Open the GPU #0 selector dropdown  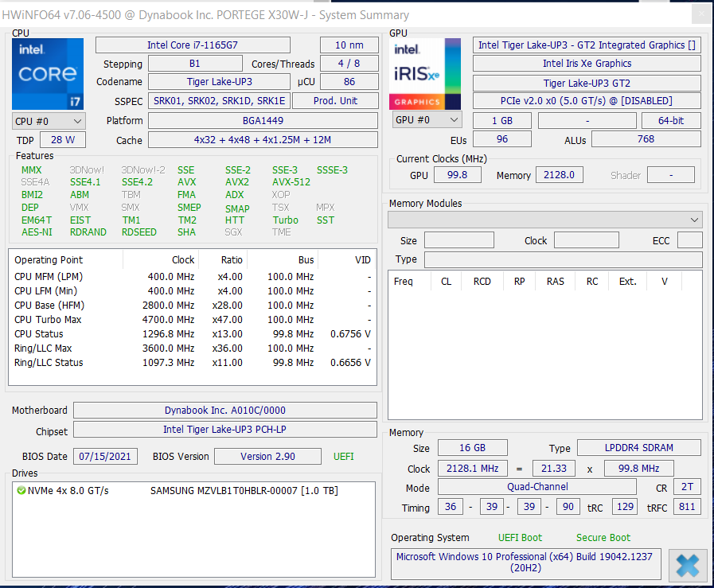click(x=427, y=120)
